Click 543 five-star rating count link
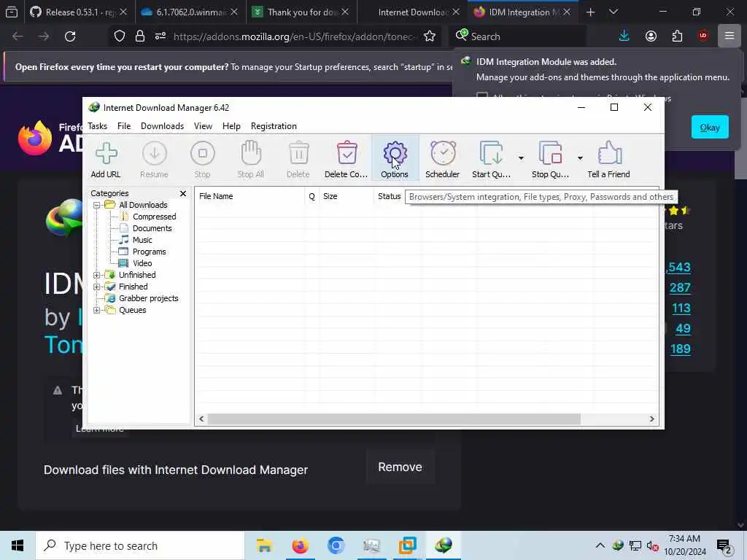The height and width of the screenshot is (560, 747). click(x=679, y=267)
